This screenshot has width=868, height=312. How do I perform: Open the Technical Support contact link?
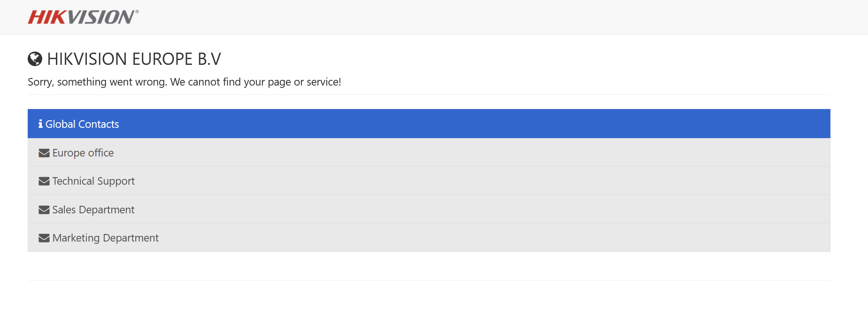(x=93, y=181)
